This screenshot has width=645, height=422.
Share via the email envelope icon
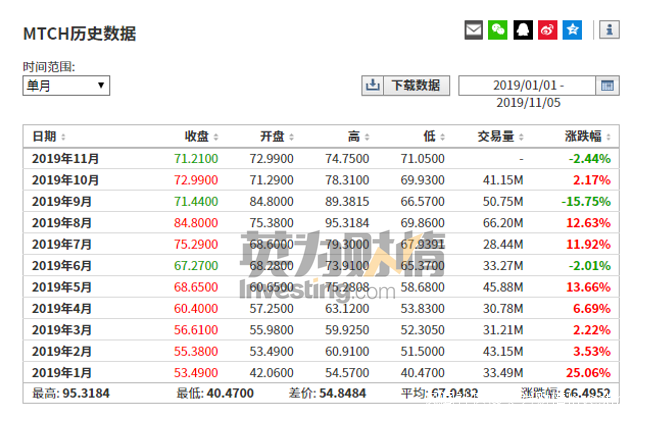click(x=473, y=30)
